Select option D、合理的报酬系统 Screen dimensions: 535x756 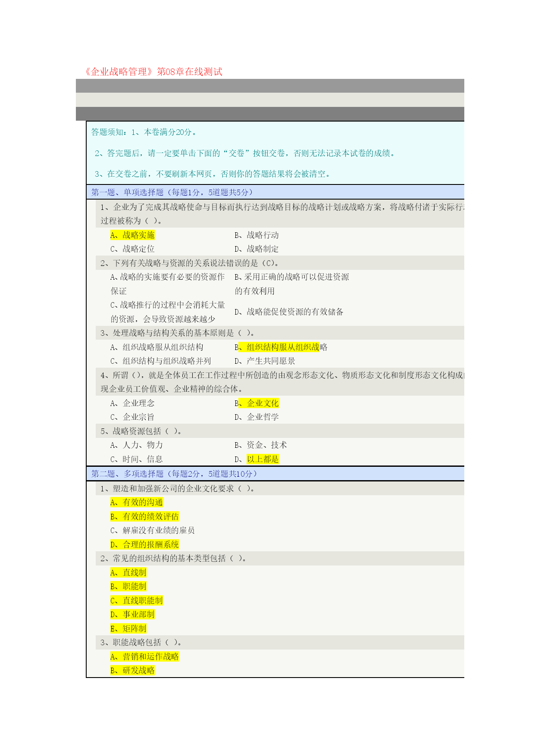click(x=144, y=544)
